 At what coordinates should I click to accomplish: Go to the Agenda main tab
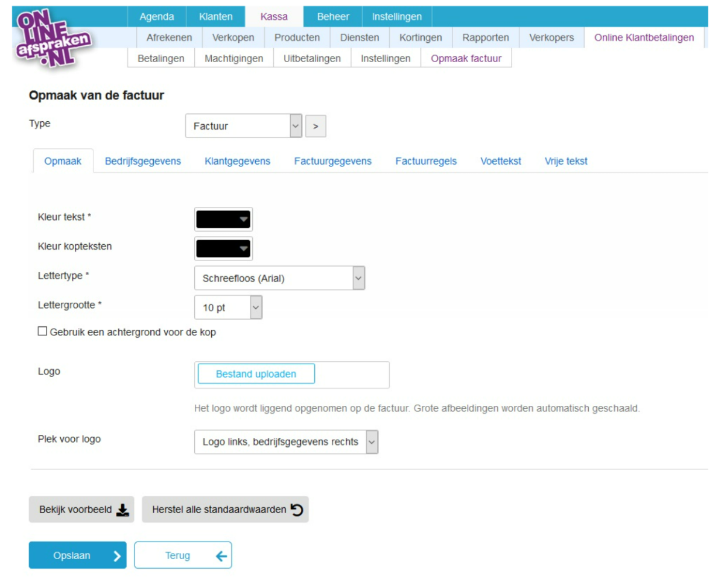[x=157, y=16]
